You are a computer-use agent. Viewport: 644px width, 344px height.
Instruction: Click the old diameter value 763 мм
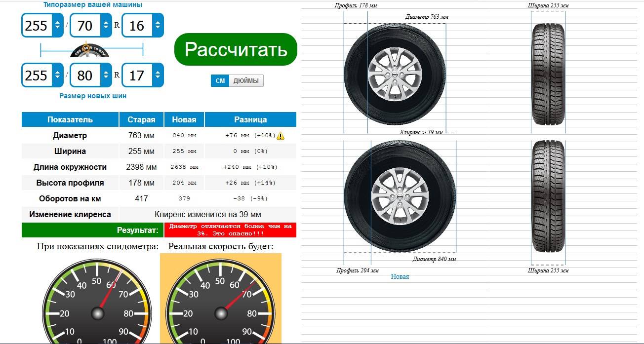click(142, 135)
